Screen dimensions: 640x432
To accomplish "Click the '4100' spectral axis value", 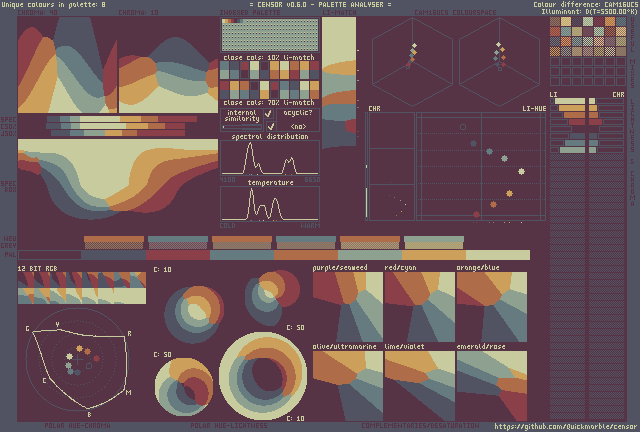I will [x=227, y=180].
